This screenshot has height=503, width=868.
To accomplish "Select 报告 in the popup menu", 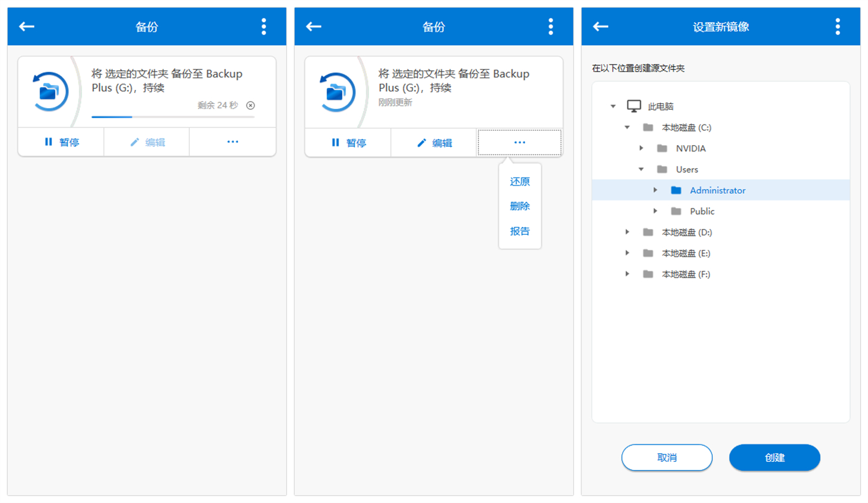I will coord(519,231).
